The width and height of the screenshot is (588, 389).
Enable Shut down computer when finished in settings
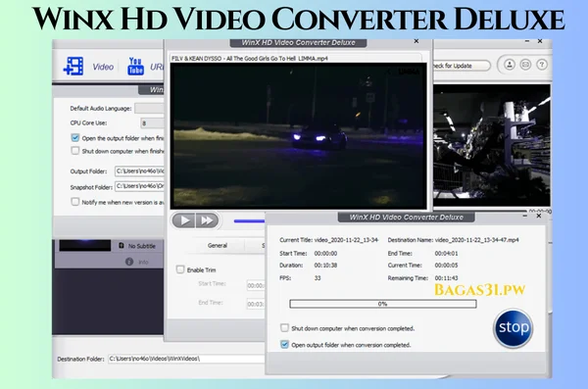point(75,151)
